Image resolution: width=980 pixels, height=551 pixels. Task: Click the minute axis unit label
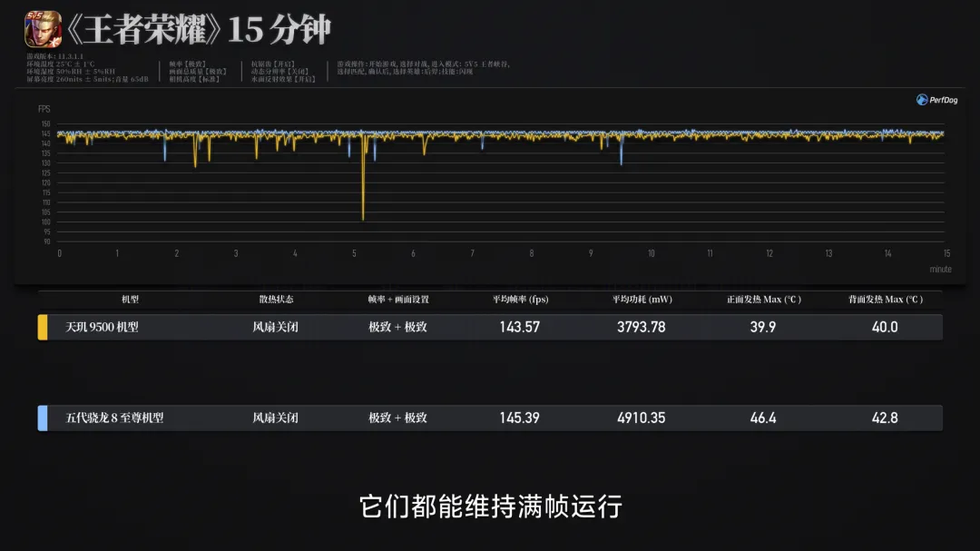(941, 269)
